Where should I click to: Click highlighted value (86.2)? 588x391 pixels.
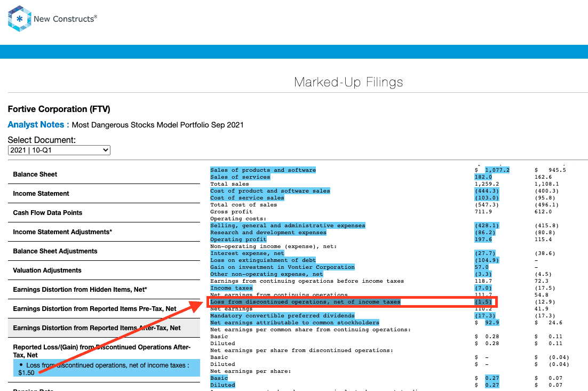tap(485, 233)
